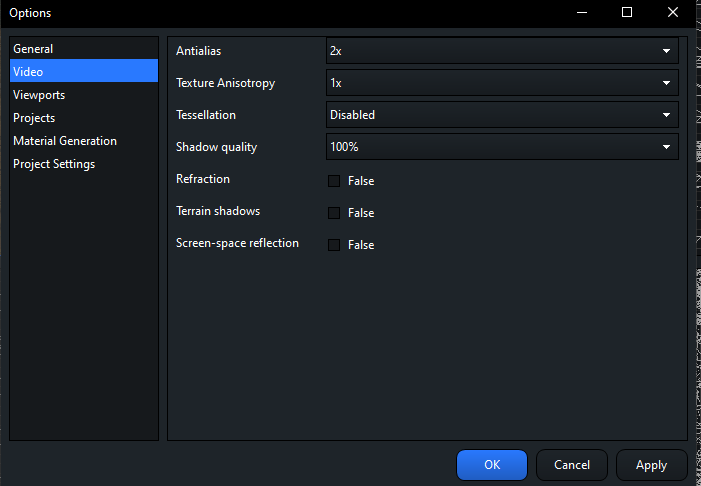Click Apply to save settings
Image resolution: width=701 pixels, height=486 pixels.
pyautogui.click(x=651, y=465)
